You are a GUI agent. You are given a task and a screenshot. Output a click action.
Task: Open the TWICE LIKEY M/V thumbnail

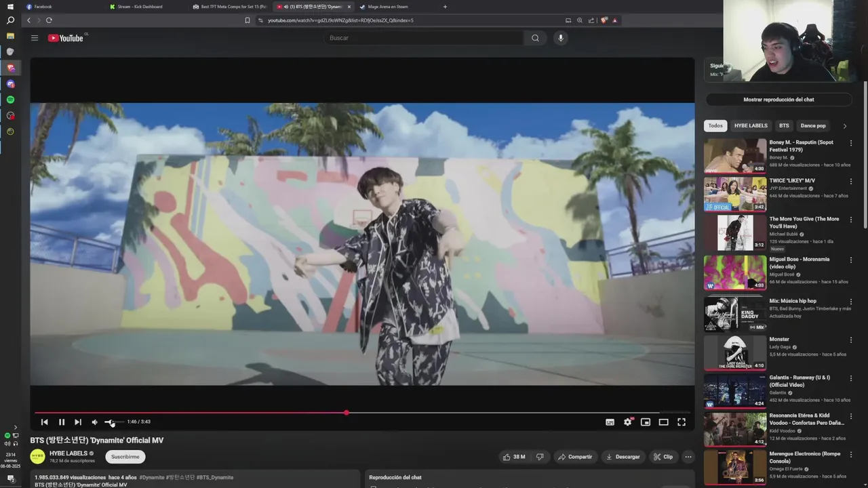735,195
